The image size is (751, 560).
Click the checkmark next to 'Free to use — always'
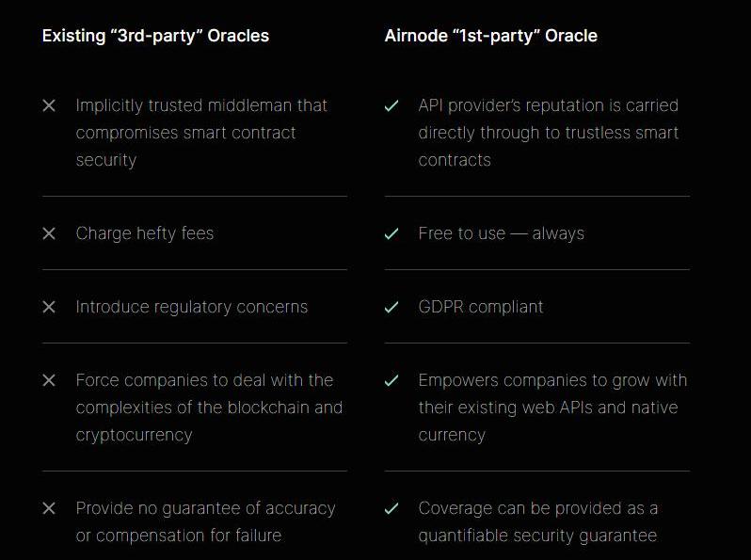pyautogui.click(x=391, y=233)
